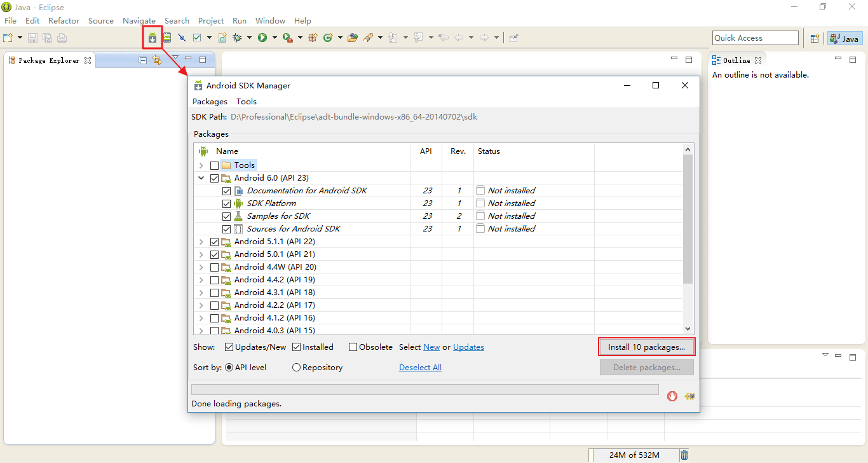
Task: Click the Open Perspective icon
Action: point(815,39)
